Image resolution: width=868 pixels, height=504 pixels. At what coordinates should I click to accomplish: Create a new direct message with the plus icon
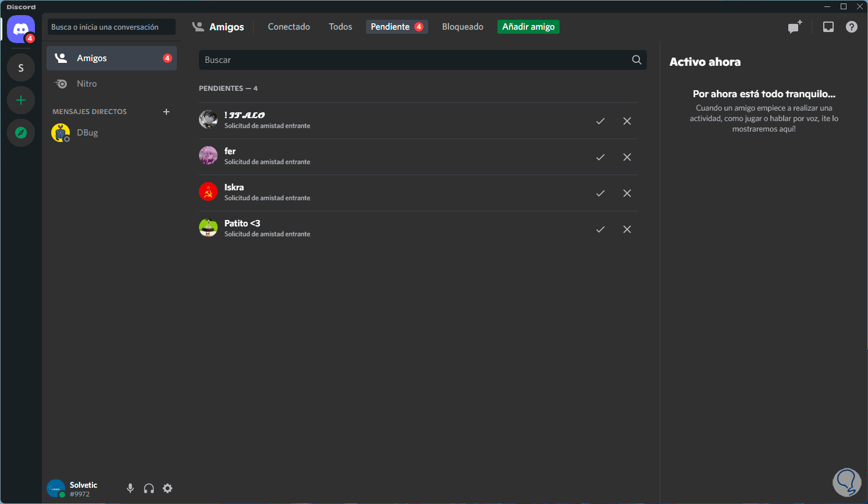(x=166, y=112)
